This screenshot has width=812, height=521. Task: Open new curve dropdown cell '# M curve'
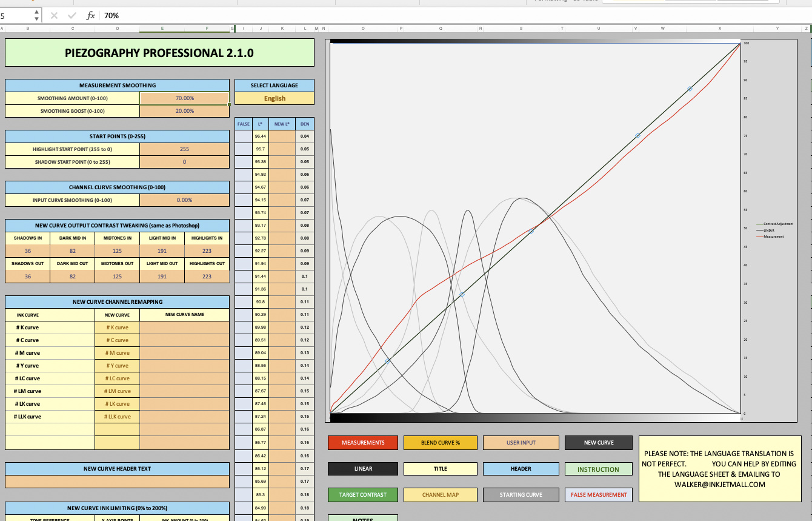118,353
